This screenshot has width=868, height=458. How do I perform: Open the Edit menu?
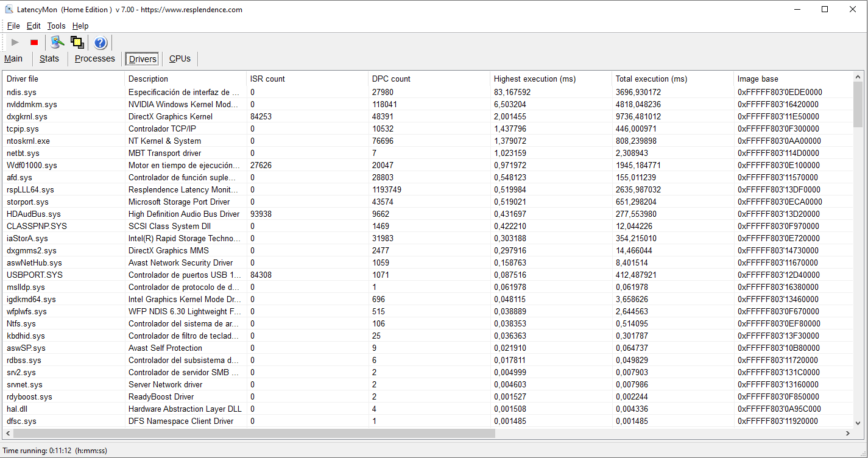tap(34, 26)
